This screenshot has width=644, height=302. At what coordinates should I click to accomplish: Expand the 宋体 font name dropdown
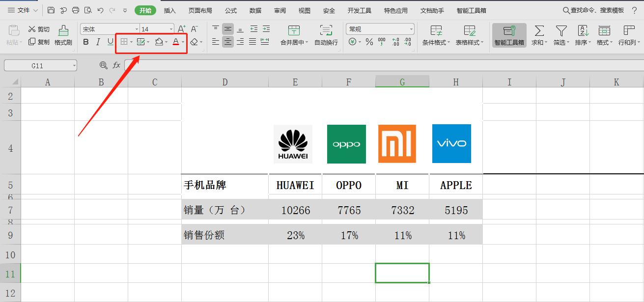click(x=137, y=29)
